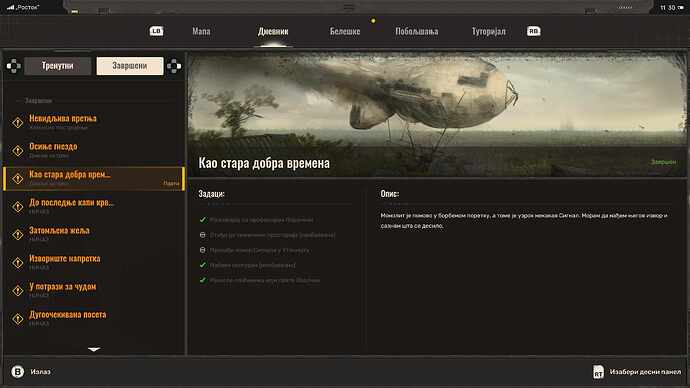Click the quest icon beside Затомљена жеља

pyautogui.click(x=18, y=234)
